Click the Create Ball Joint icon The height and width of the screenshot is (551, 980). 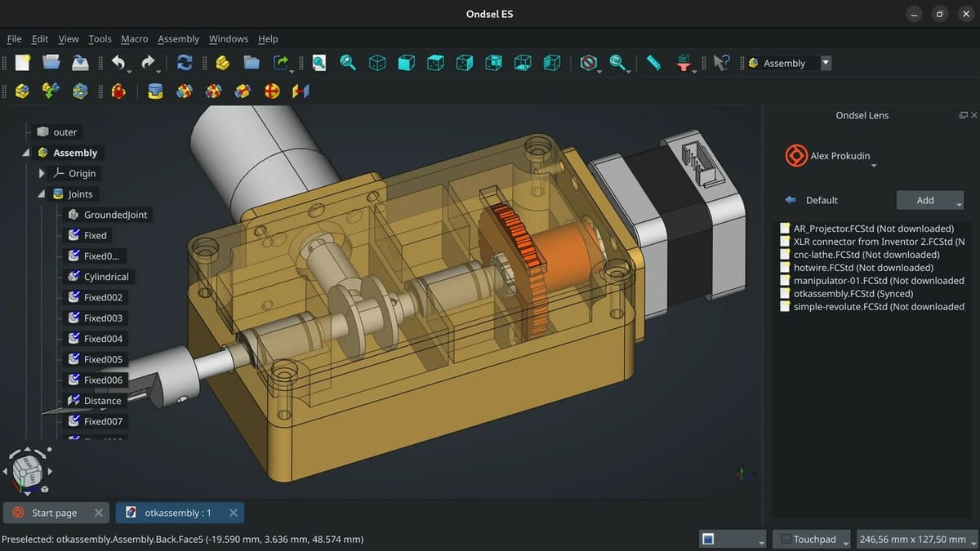[272, 91]
